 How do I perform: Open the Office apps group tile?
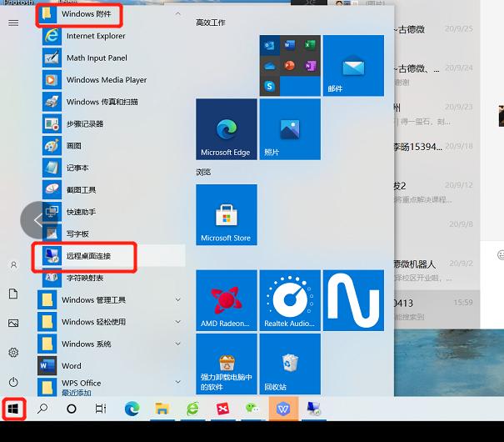tap(290, 66)
